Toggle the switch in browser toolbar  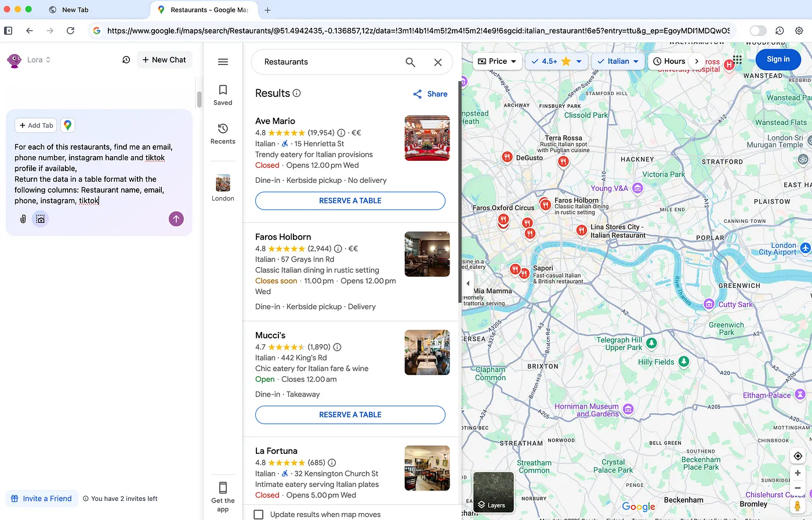(x=757, y=31)
